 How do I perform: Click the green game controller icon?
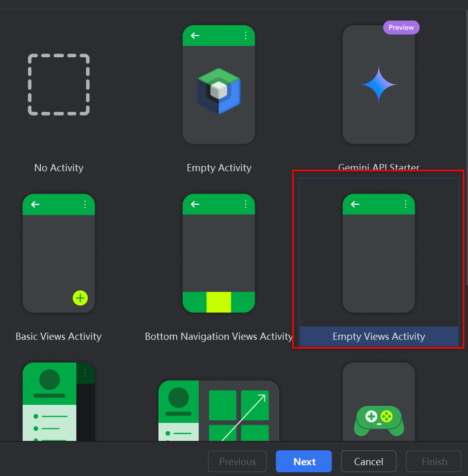tap(379, 421)
